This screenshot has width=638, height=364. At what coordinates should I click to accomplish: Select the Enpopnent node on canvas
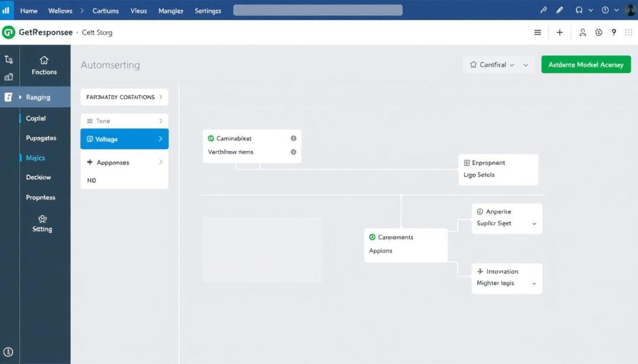498,169
